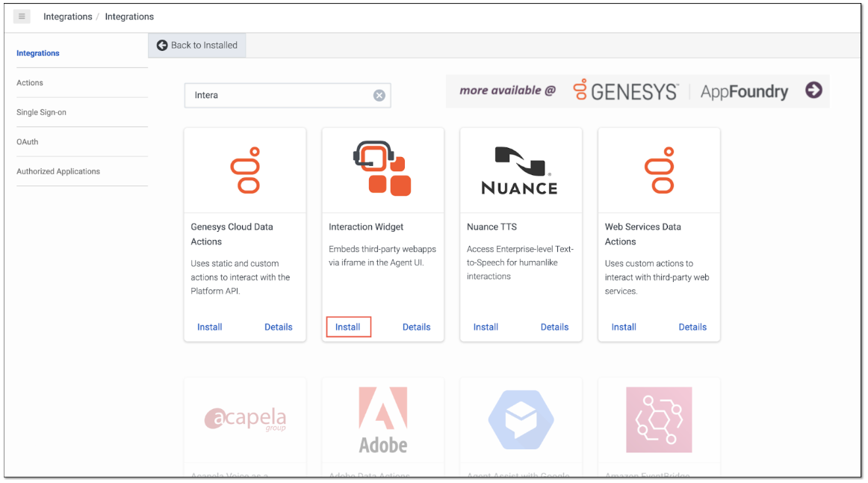Click 'Access Enterprise-level Text-to-Speech' description

click(x=520, y=262)
